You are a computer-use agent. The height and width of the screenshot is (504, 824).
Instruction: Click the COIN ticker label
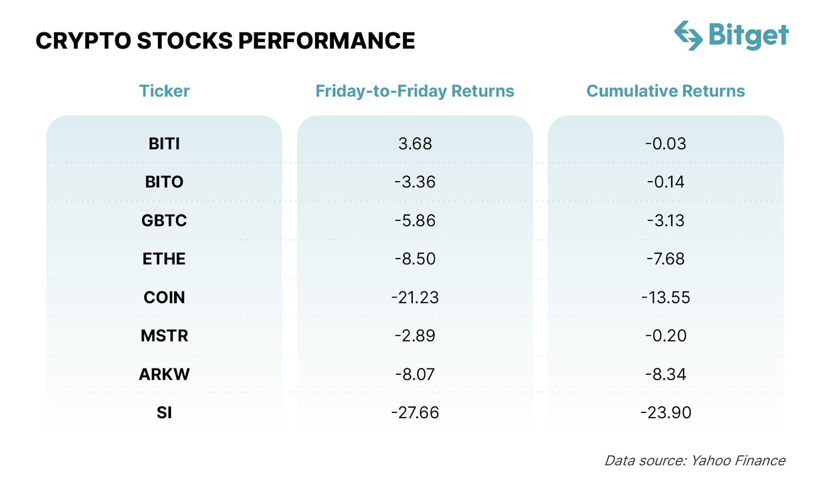tap(164, 297)
